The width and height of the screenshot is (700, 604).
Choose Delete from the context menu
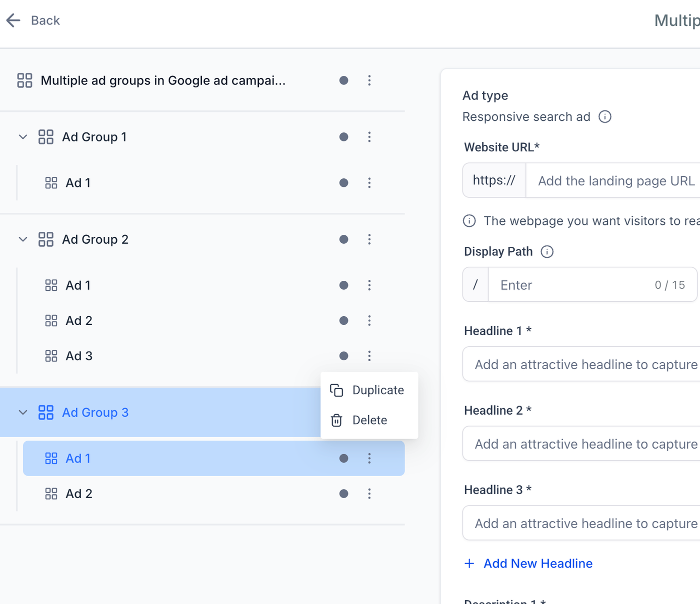(369, 420)
